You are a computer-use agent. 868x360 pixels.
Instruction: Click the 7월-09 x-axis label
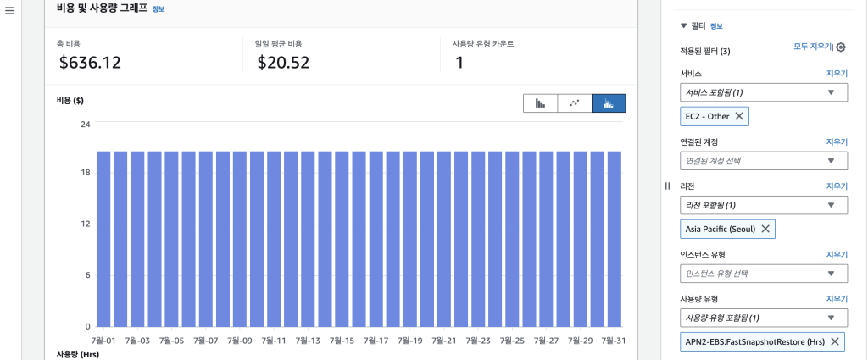point(240,341)
